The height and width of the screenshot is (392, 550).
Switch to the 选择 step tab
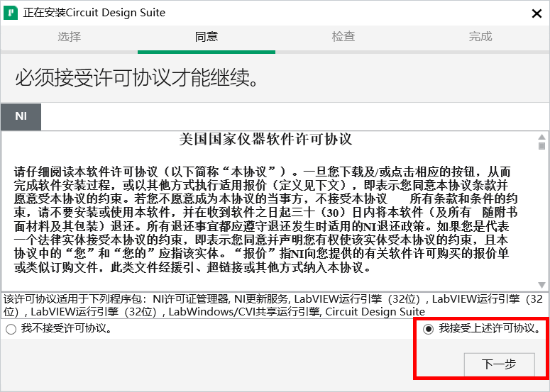point(69,36)
